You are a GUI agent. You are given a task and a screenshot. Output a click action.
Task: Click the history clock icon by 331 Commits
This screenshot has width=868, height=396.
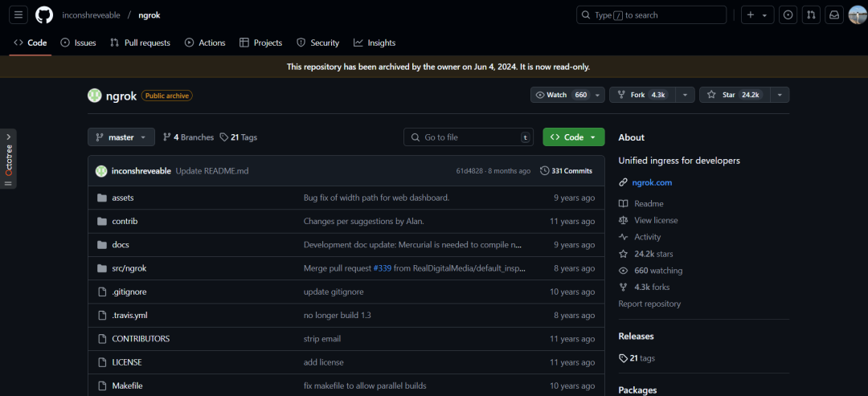point(545,171)
